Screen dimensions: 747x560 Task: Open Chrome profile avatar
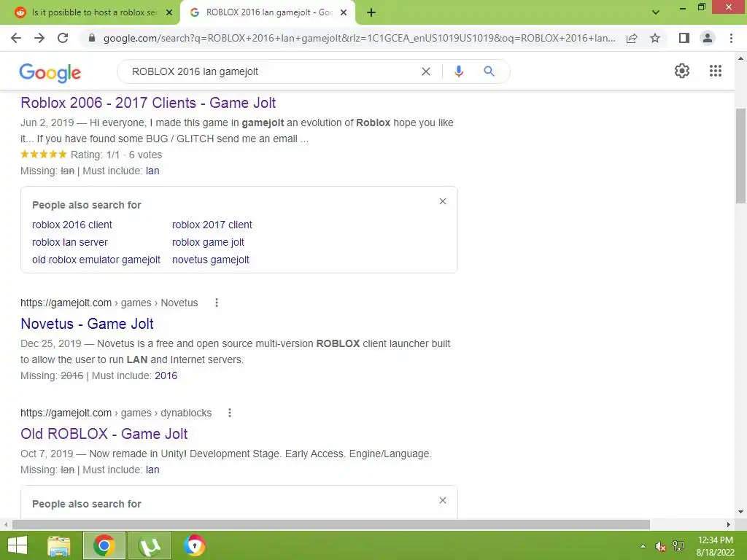tap(708, 38)
